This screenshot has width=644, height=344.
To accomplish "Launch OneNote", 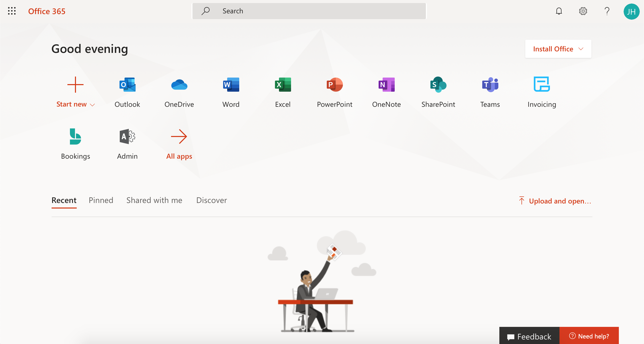I will (x=386, y=92).
